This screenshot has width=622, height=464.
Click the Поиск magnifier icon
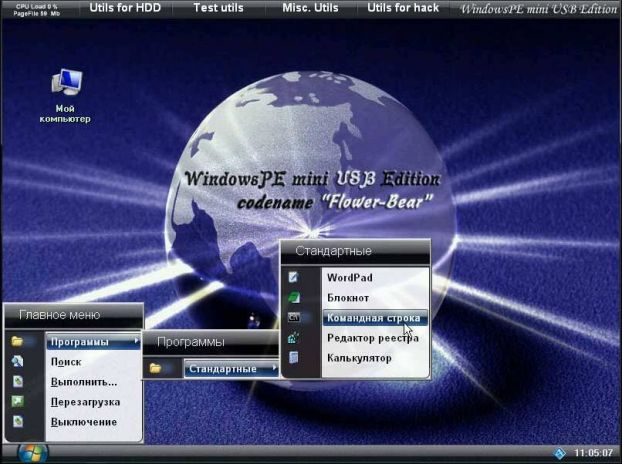17,362
